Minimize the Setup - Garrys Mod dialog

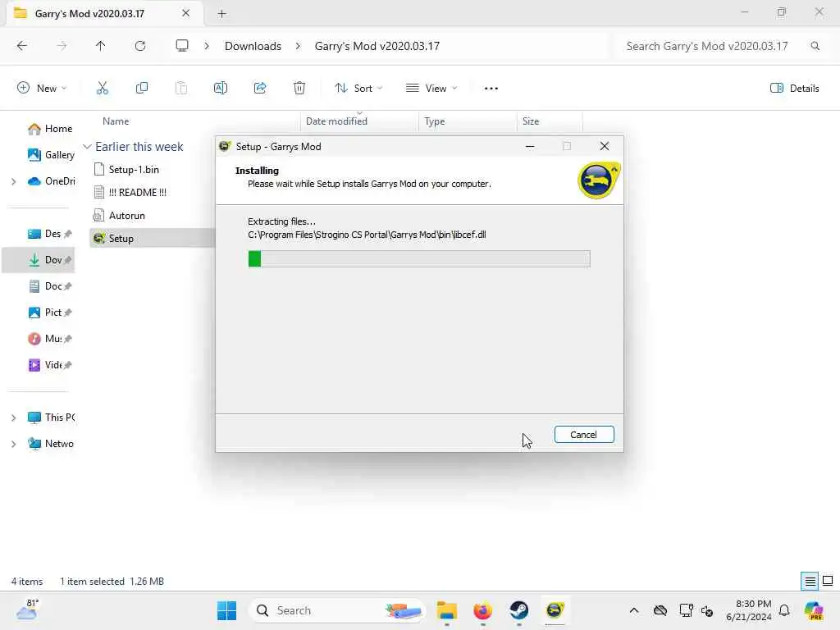pos(530,146)
